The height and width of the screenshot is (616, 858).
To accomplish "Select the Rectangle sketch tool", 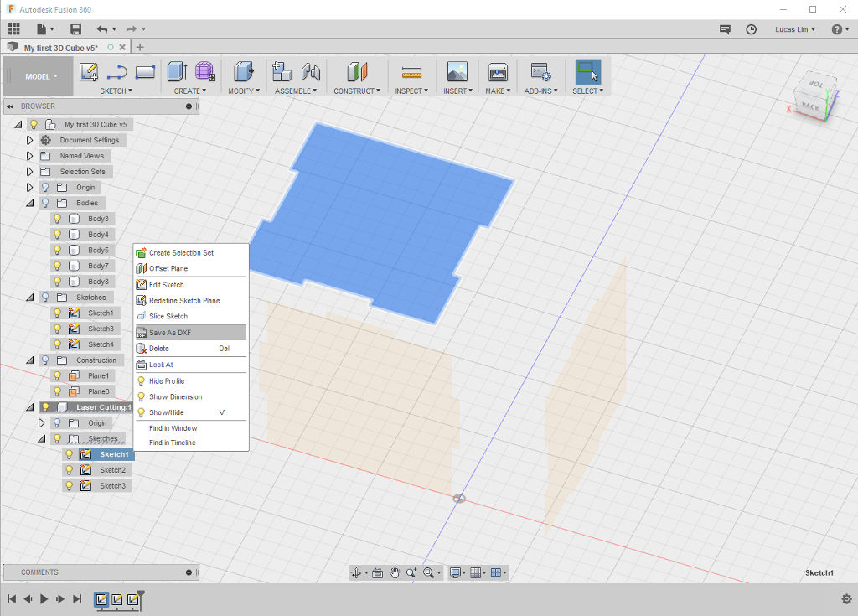I will [x=145, y=72].
